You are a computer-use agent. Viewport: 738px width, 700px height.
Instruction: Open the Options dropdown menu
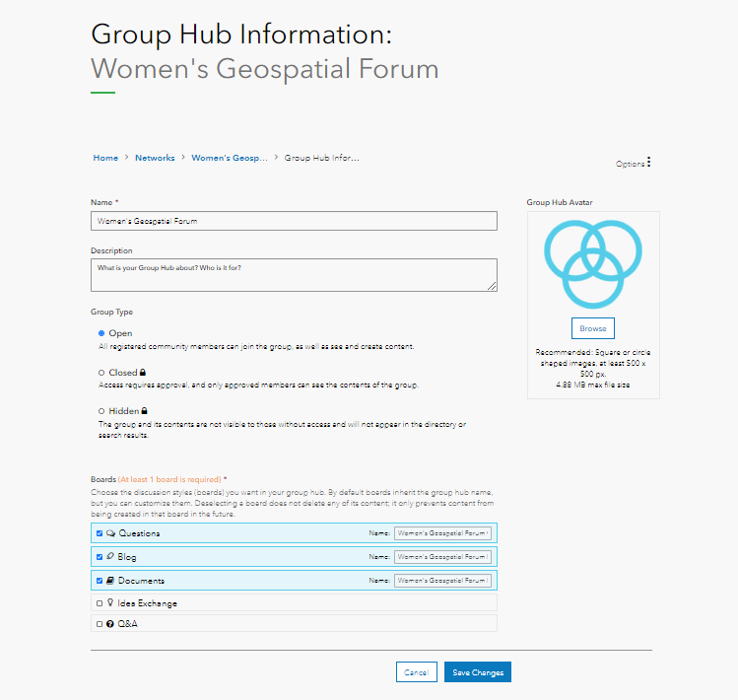click(631, 164)
